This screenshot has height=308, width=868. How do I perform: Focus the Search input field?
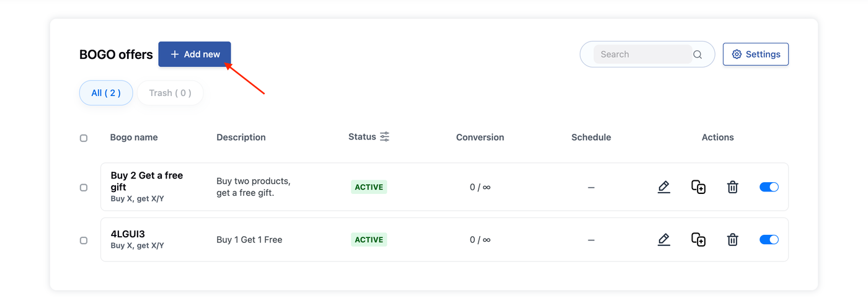point(643,55)
